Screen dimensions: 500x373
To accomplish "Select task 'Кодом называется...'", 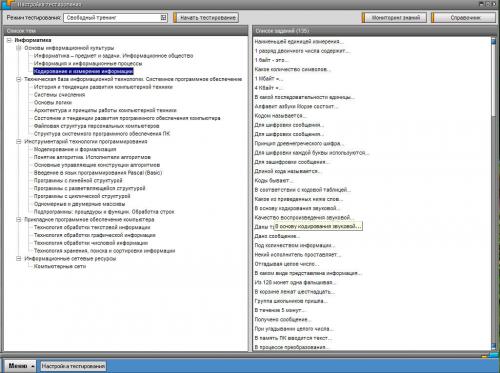I will coord(280,116).
